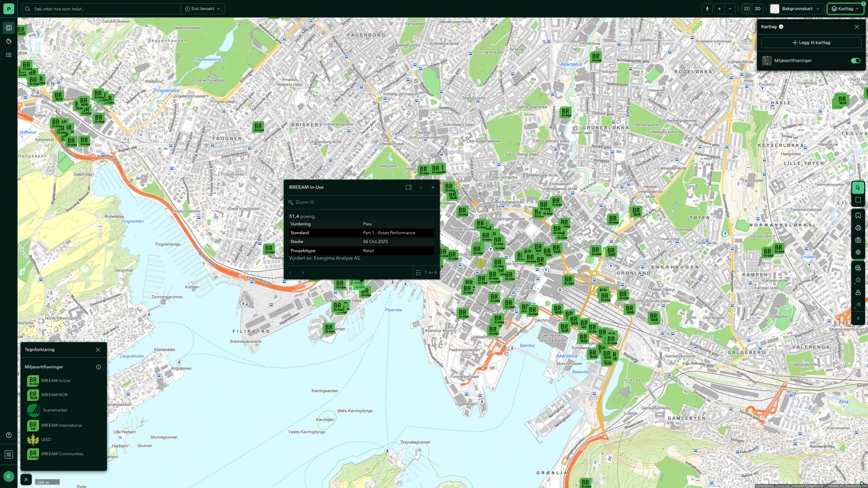This screenshot has height=488, width=868.
Task: Open the apps grid icon in sidebar
Action: coord(9,454)
